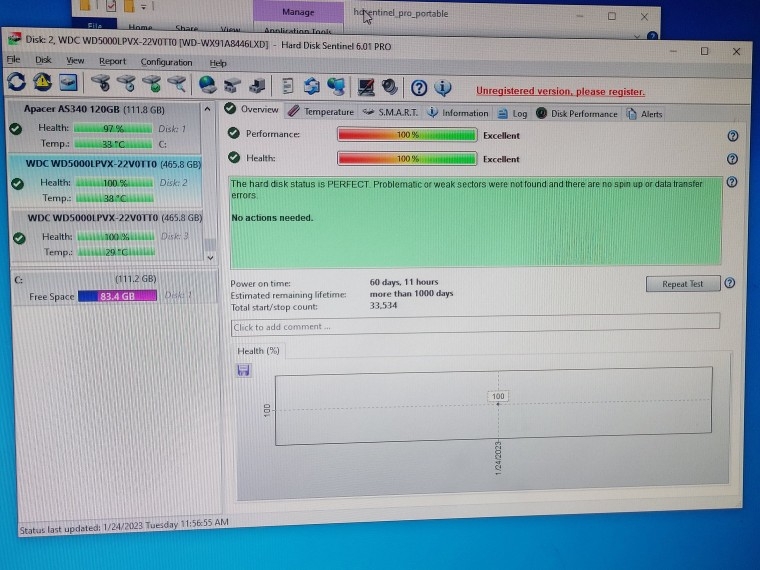Click the Unregistered version, please register link
The height and width of the screenshot is (570, 760).
(x=560, y=91)
